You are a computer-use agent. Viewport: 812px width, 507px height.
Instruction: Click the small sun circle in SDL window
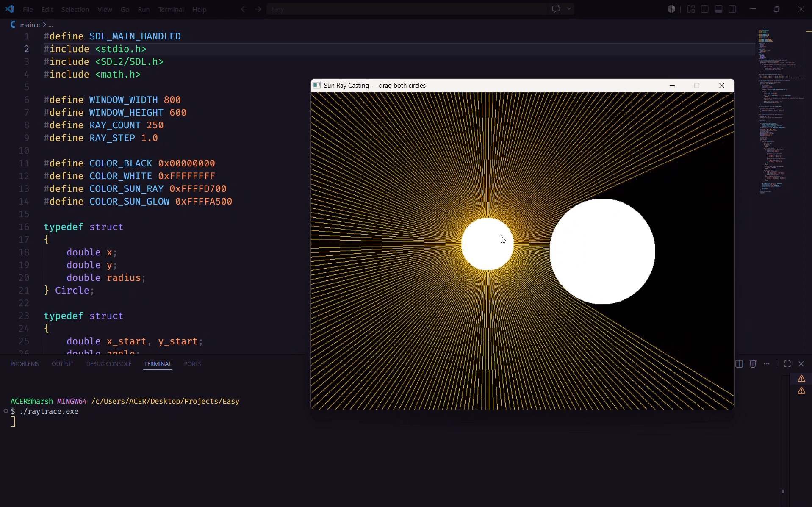pyautogui.click(x=488, y=244)
